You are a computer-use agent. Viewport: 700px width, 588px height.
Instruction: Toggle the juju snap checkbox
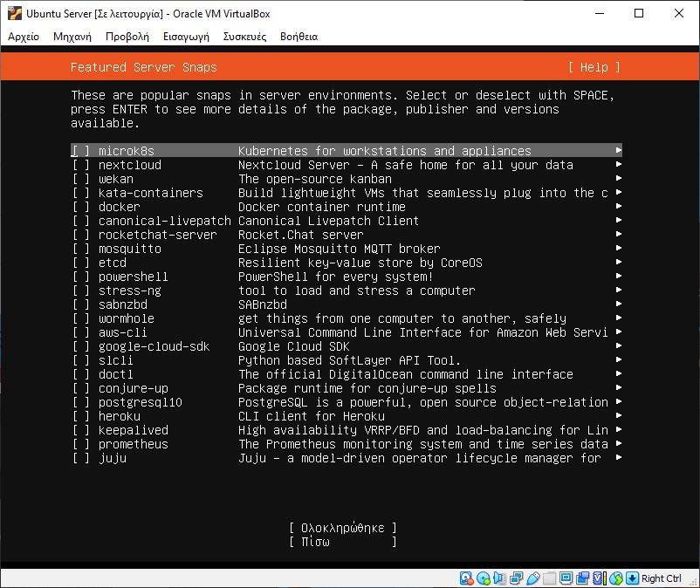coord(81,458)
